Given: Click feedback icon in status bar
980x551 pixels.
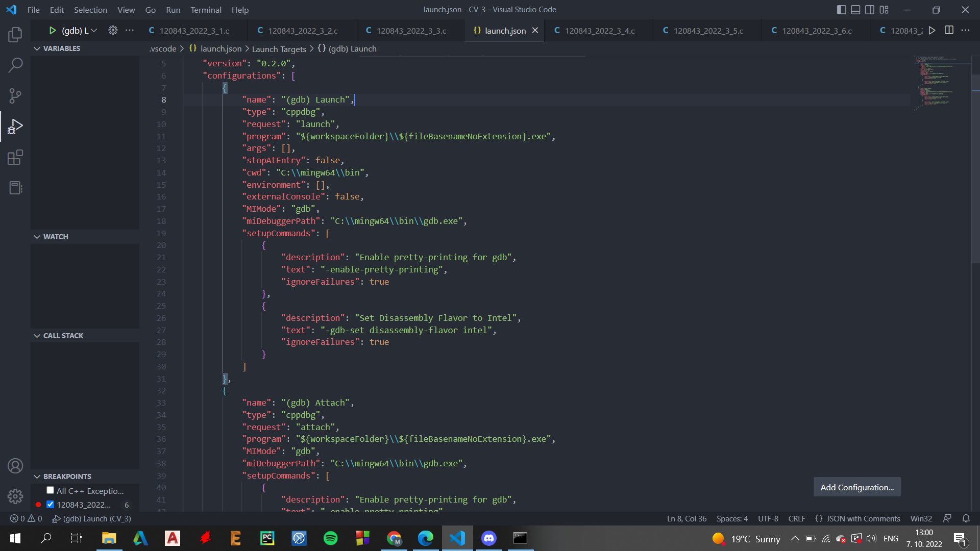Looking at the screenshot, I should click(947, 518).
